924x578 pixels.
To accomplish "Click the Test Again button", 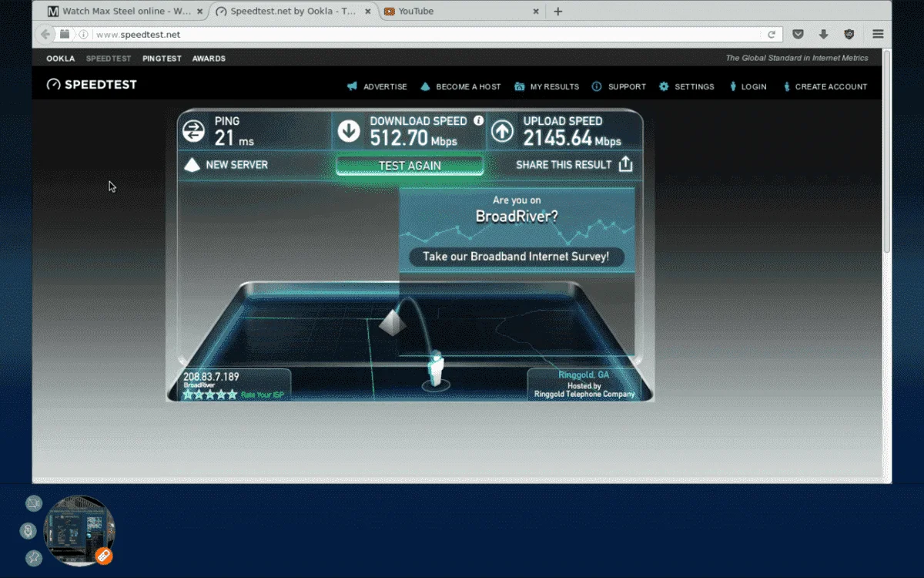I will [410, 165].
